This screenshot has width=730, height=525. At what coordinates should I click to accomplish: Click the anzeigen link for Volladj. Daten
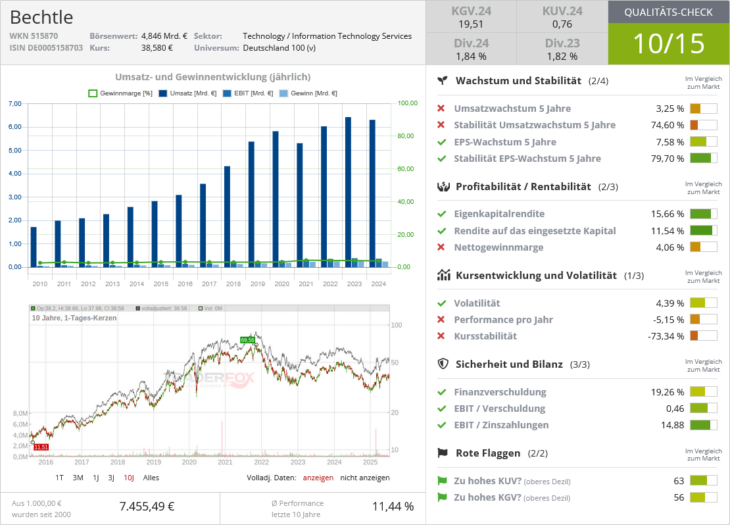[318, 478]
